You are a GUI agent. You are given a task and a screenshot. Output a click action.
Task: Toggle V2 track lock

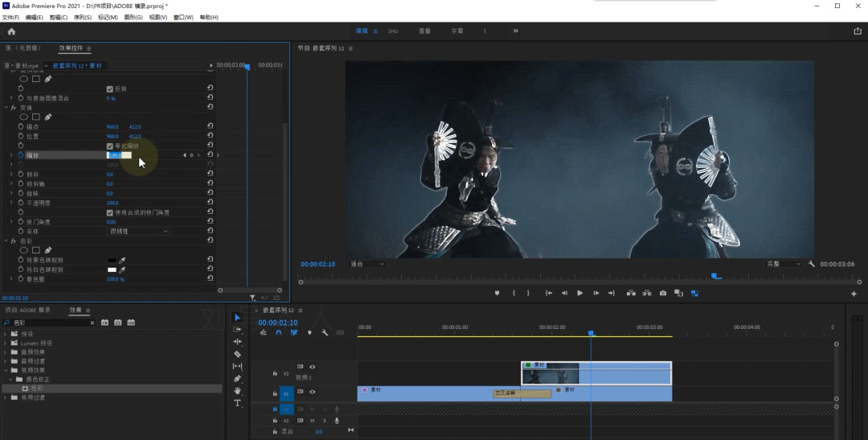click(275, 373)
